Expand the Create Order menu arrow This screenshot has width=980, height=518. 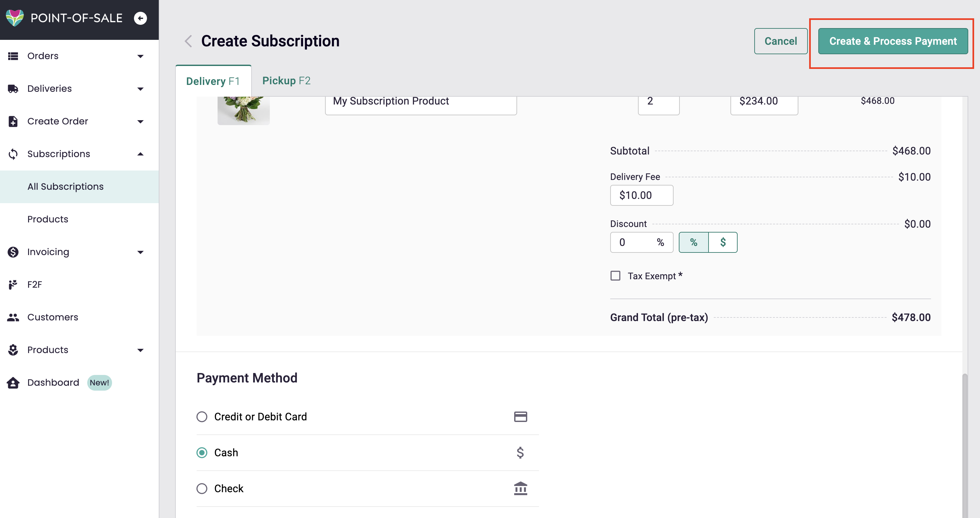pos(140,122)
